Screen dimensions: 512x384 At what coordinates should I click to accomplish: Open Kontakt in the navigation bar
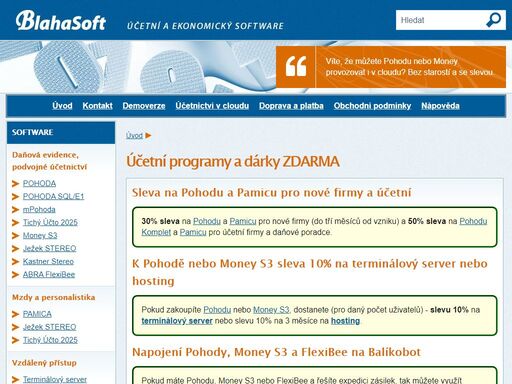97,106
